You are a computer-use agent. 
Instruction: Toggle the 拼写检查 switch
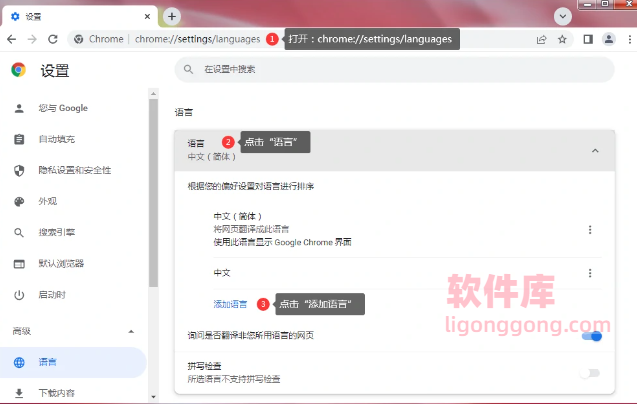[590, 373]
